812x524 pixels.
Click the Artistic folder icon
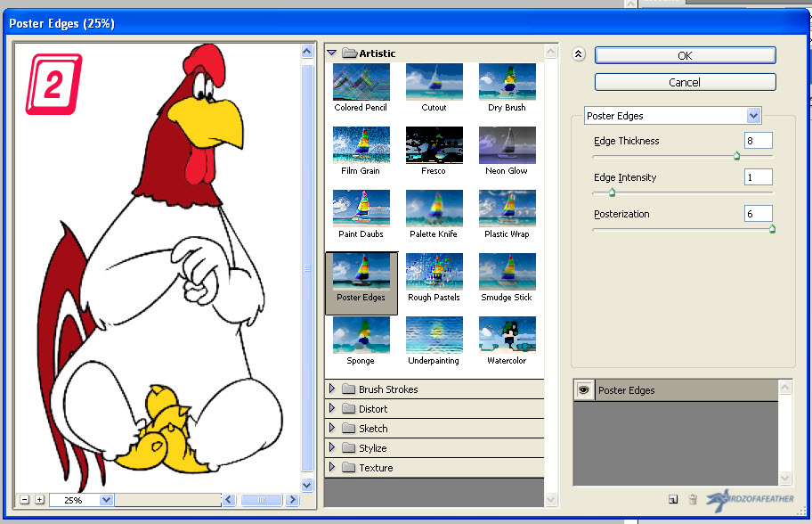pyautogui.click(x=350, y=53)
